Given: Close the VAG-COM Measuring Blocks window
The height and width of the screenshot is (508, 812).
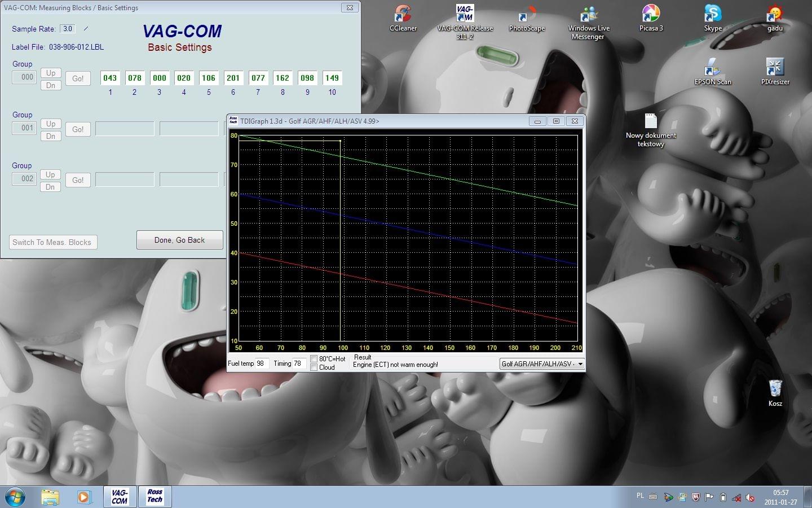Looking at the screenshot, I should coord(350,7).
